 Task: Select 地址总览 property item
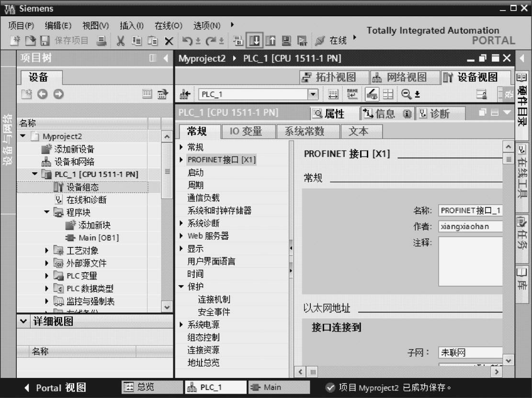point(204,363)
